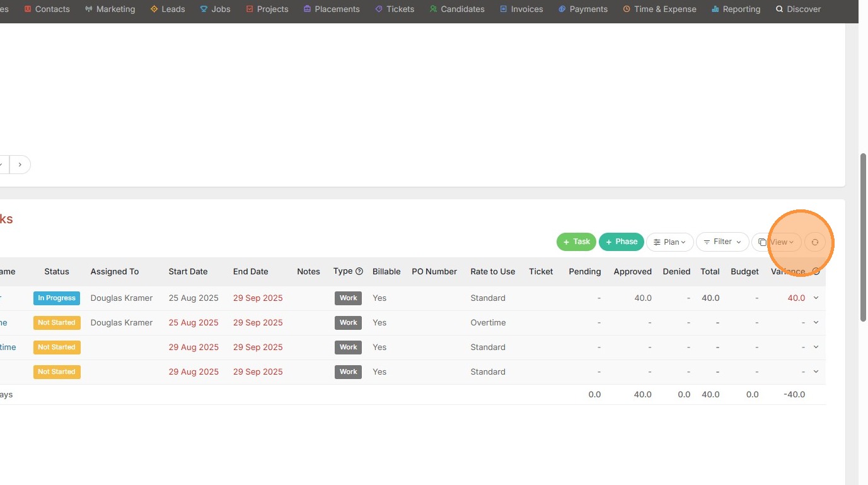Screen dimensions: 868x485
Task: Click the Notes column header
Action: pyautogui.click(x=309, y=272)
